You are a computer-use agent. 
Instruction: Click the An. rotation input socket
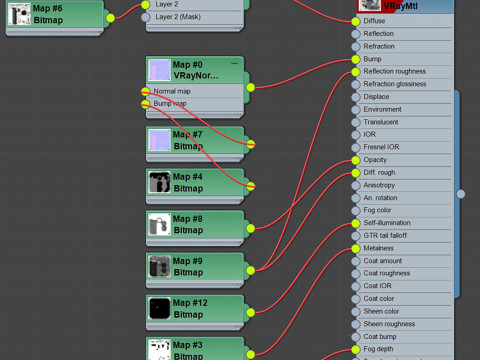pos(356,198)
